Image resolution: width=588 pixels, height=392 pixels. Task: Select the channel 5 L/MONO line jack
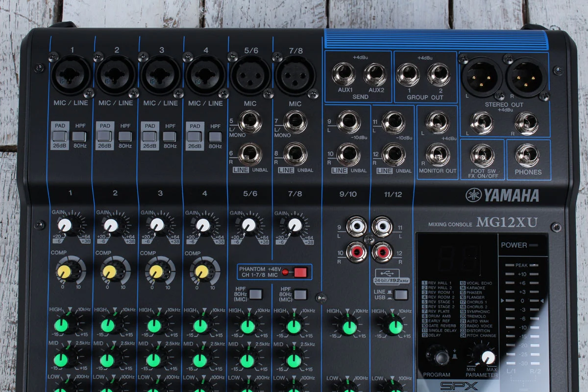tap(250, 121)
